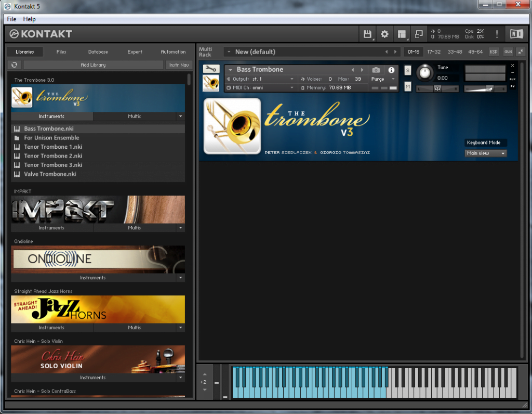Switch to the Database tab
The height and width of the screenshot is (414, 532).
point(98,51)
